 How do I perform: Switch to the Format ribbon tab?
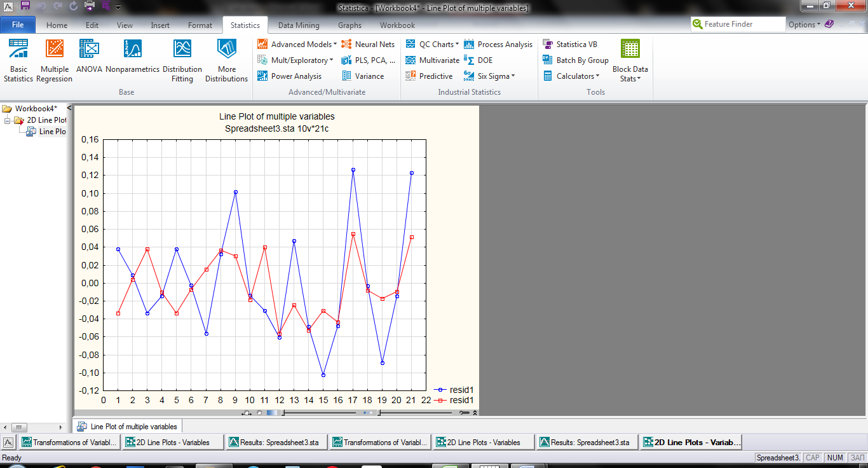click(200, 25)
